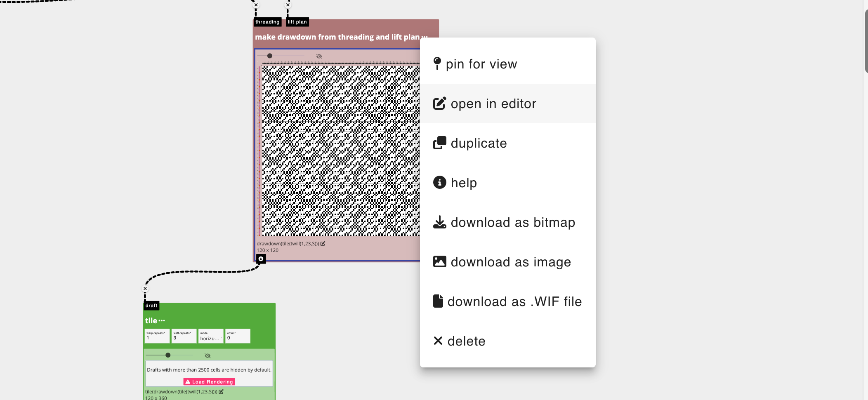Open the tile node options menu
The width and height of the screenshot is (868, 400).
[x=162, y=320]
